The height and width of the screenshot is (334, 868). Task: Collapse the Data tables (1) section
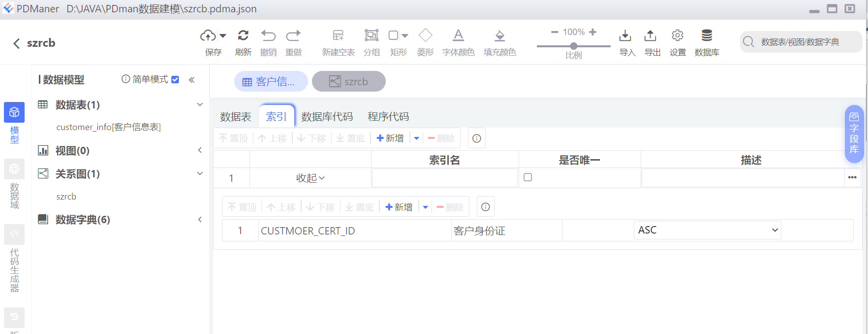pos(200,104)
